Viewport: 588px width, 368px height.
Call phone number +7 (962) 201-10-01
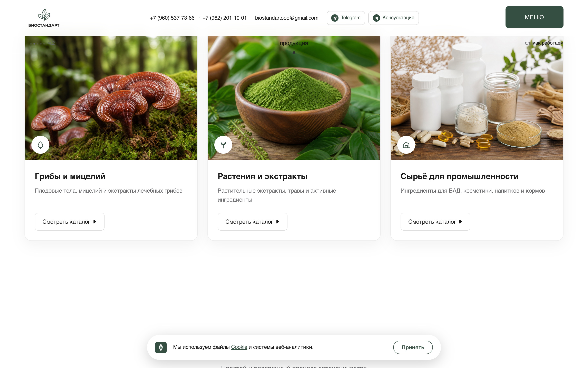click(x=225, y=18)
